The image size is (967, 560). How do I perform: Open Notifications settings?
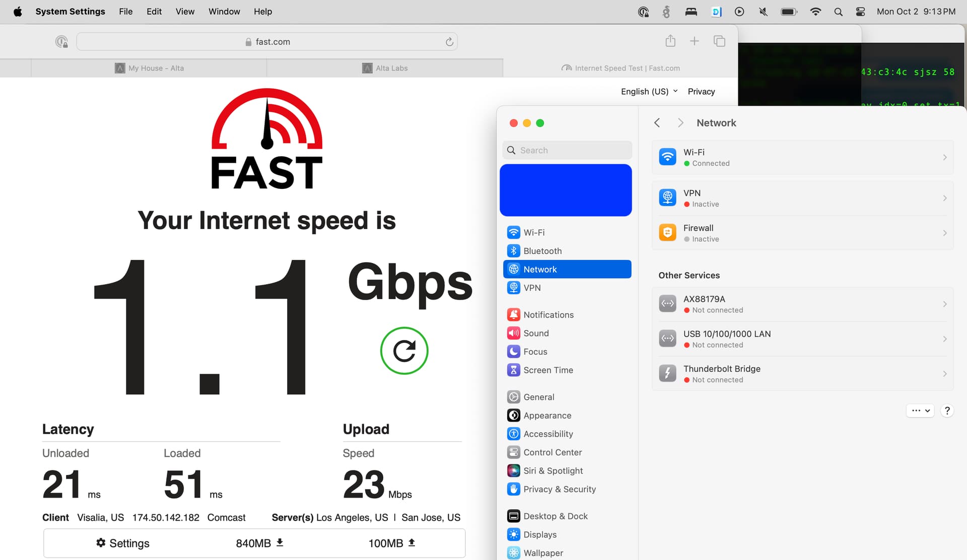[x=567, y=315]
